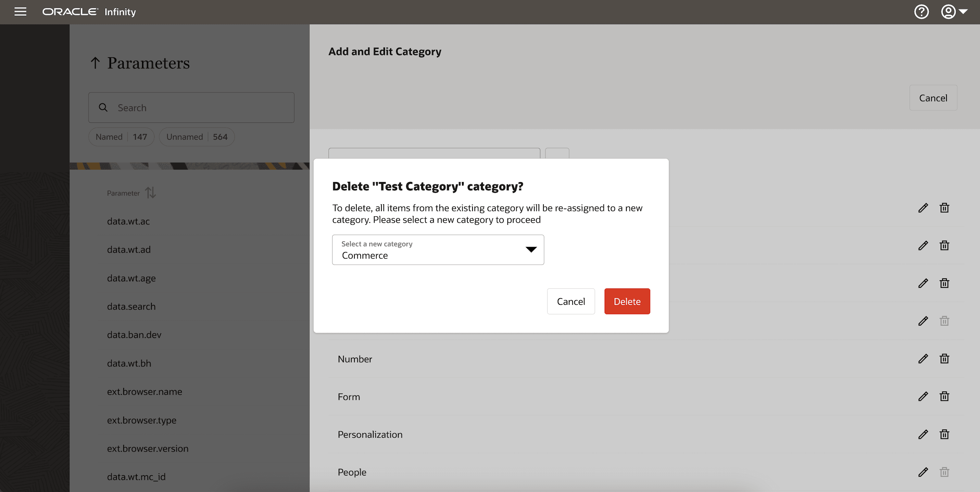Viewport: 980px width, 492px height.
Task: Select the ext.browser.name parameter
Action: [145, 392]
